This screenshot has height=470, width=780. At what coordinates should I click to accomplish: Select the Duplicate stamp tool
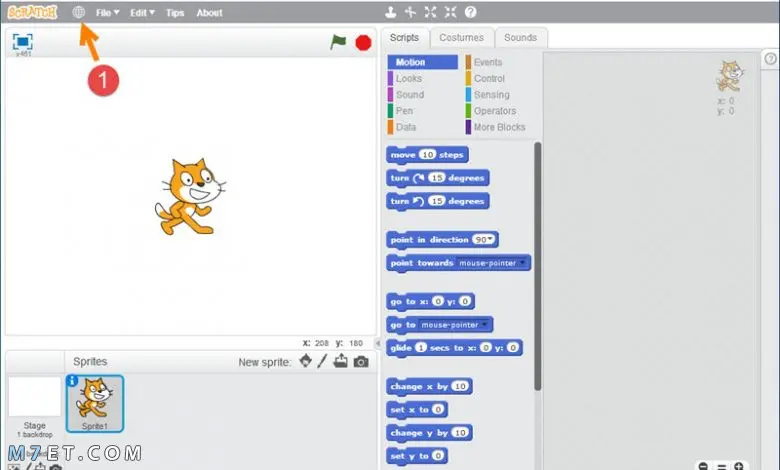(x=390, y=12)
